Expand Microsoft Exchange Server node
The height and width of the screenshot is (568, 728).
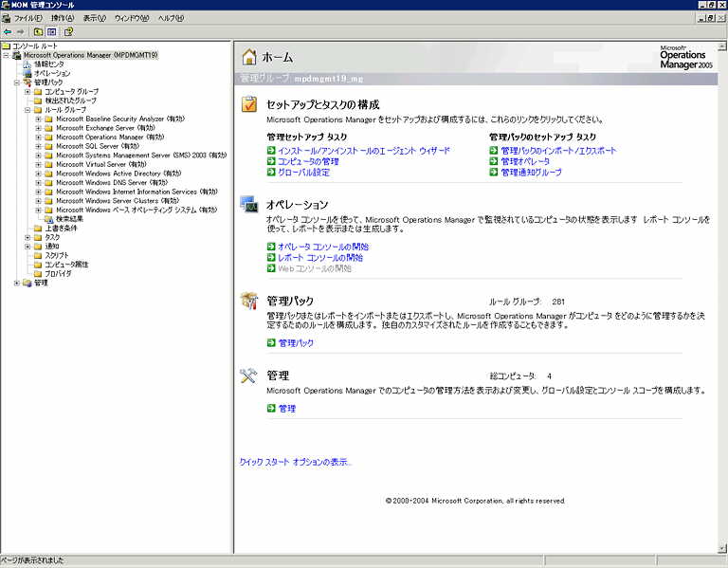point(39,128)
